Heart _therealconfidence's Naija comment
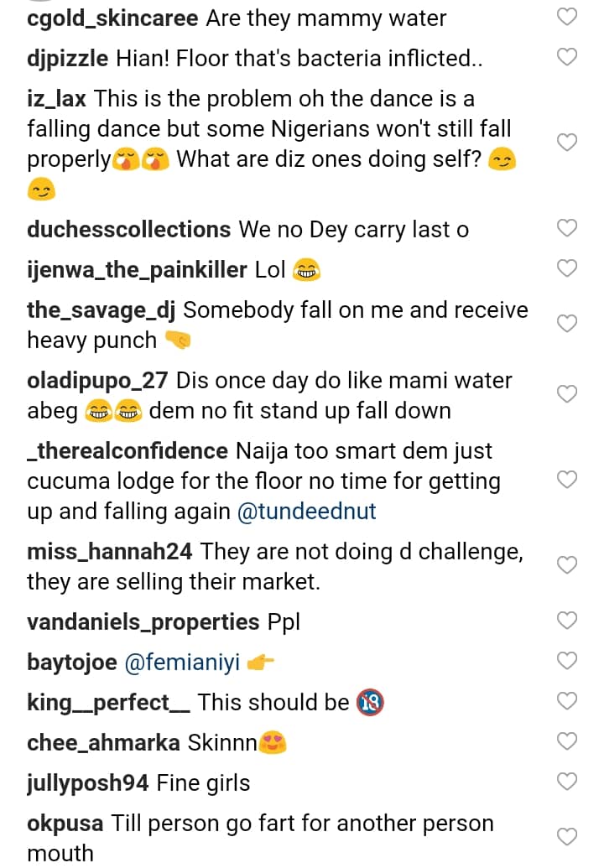This screenshot has width=604, height=868. [x=568, y=480]
